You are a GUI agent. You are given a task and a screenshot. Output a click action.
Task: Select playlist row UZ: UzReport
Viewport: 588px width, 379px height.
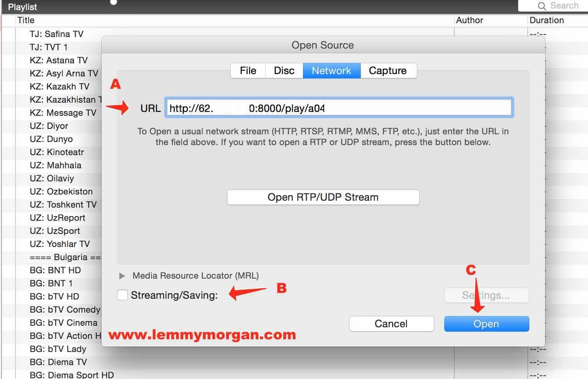pos(58,218)
